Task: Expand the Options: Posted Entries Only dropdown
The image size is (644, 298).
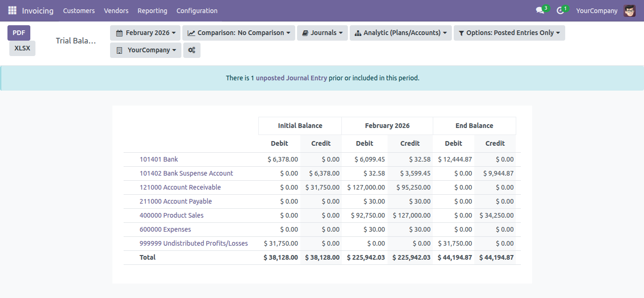Action: (509, 33)
